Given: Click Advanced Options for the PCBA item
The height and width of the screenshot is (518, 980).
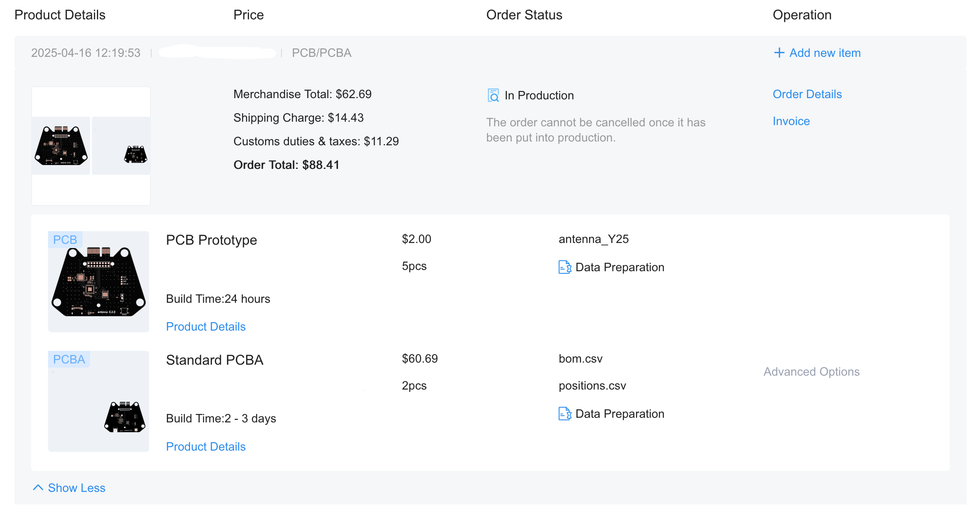Looking at the screenshot, I should tap(811, 372).
